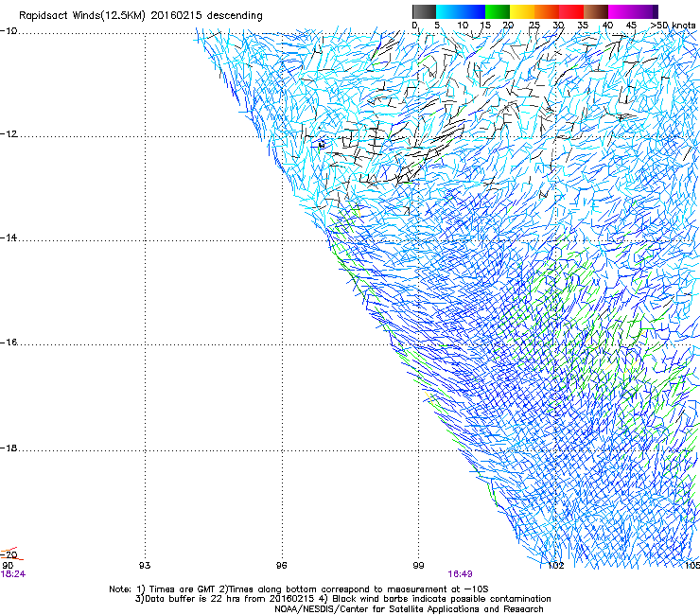
Task: Click the yellow 20-25 knots legend swatch
Action: click(x=522, y=11)
